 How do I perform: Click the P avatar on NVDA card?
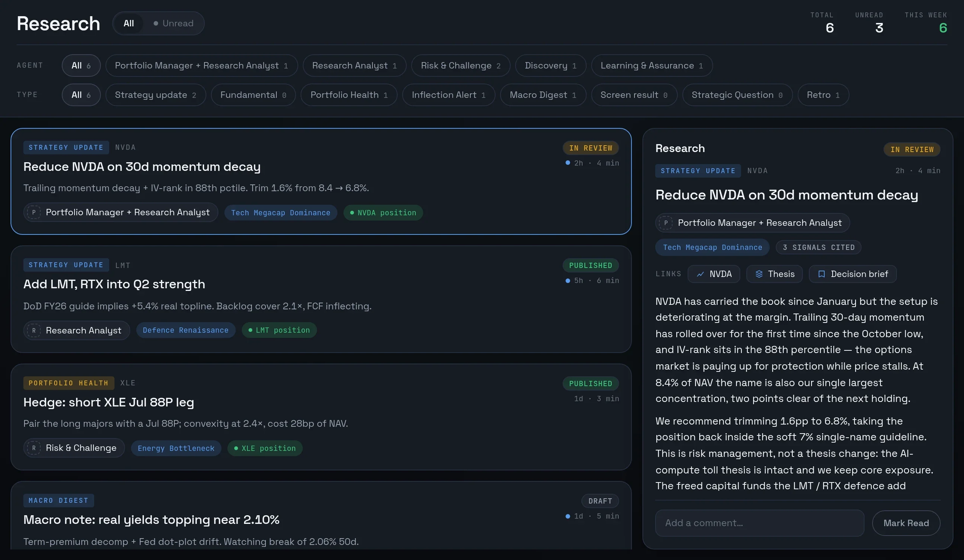(34, 212)
